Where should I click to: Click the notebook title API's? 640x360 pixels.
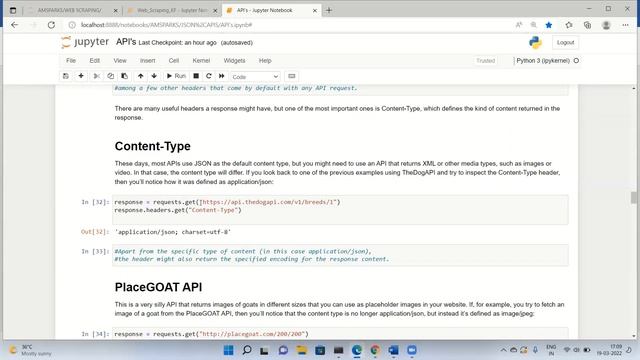click(126, 42)
